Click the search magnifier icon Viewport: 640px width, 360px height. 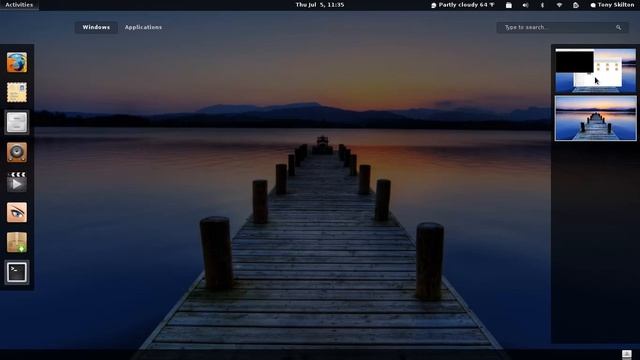click(x=618, y=27)
